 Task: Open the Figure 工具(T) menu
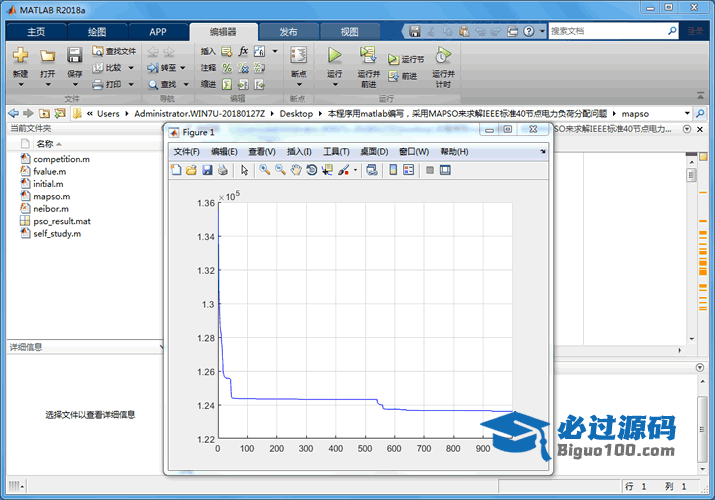click(x=336, y=152)
